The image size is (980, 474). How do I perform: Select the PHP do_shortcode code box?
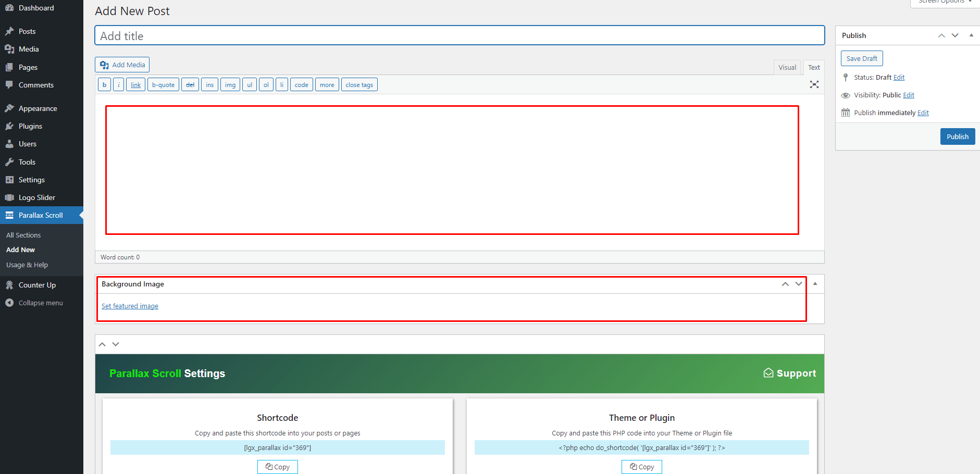[x=642, y=447]
